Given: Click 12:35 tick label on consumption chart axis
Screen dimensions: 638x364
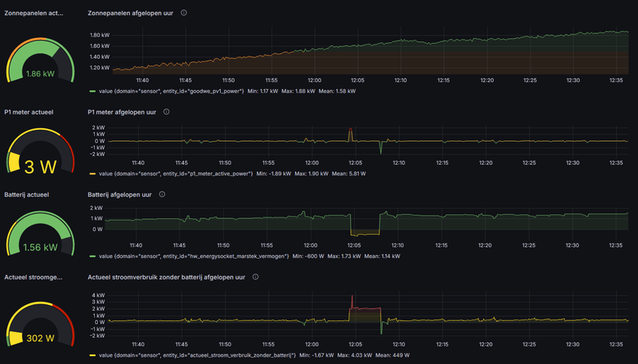Looking at the screenshot, I should click(616, 345).
